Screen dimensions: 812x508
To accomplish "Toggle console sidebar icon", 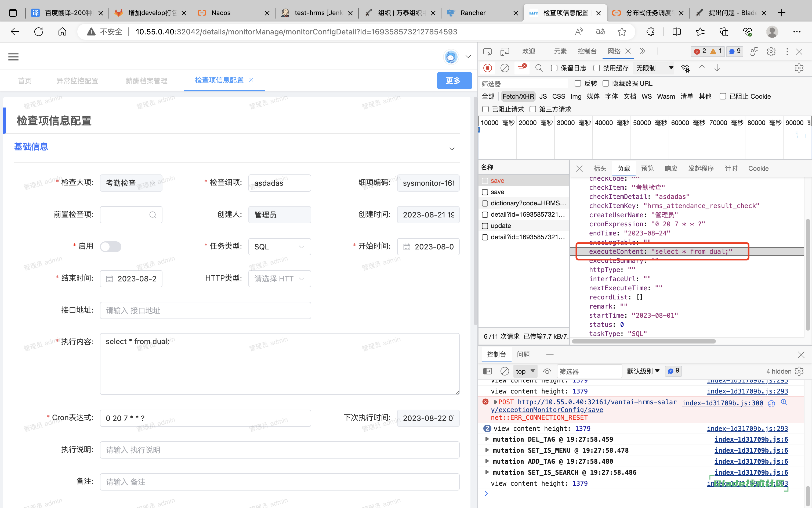I will coord(488,371).
